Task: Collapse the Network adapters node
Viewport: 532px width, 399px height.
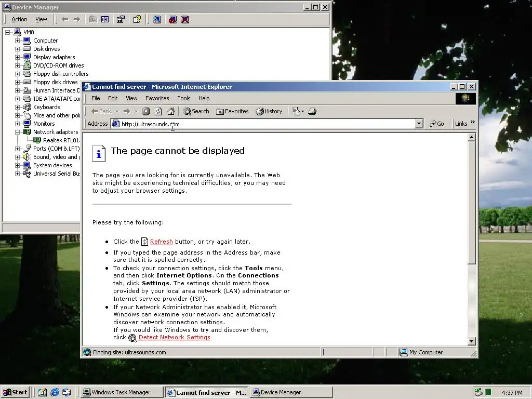Action: click(x=17, y=132)
